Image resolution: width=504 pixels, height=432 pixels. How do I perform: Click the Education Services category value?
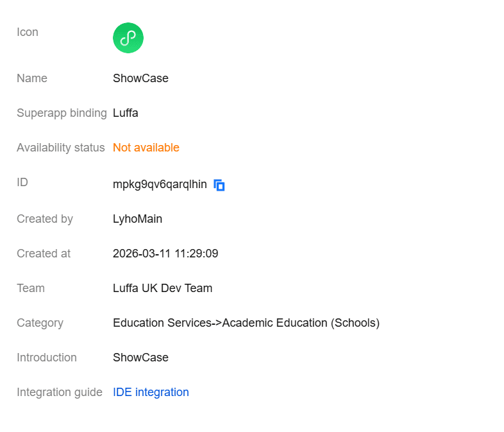click(246, 323)
